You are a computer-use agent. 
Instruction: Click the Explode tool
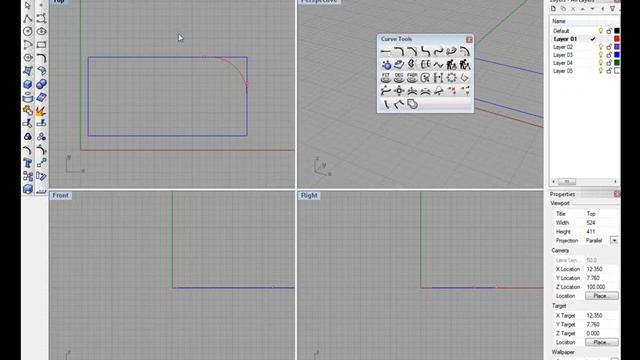click(41, 110)
